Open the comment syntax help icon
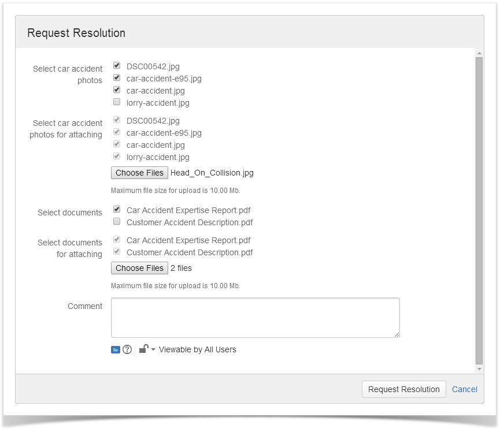 click(x=127, y=349)
